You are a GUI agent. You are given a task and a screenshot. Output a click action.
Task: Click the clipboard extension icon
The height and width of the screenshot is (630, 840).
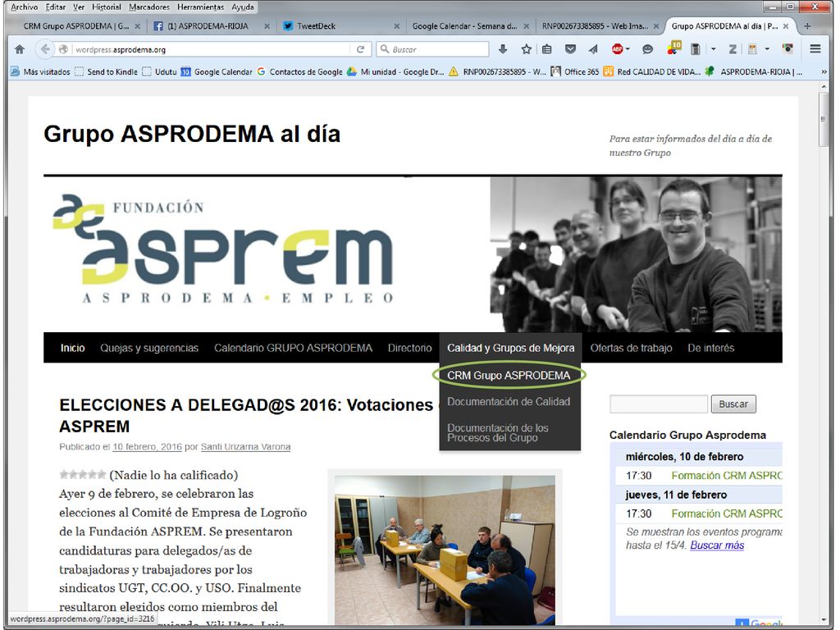(x=696, y=49)
